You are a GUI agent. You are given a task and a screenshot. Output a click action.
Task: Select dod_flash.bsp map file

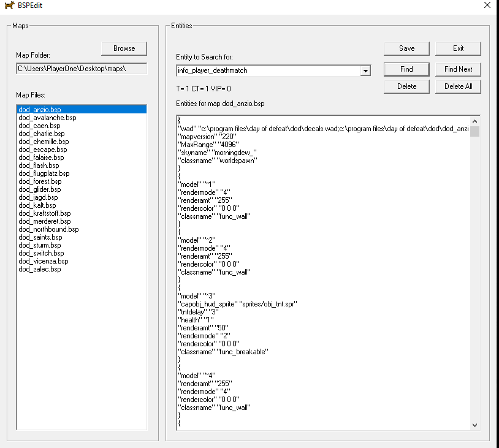[x=82, y=165]
